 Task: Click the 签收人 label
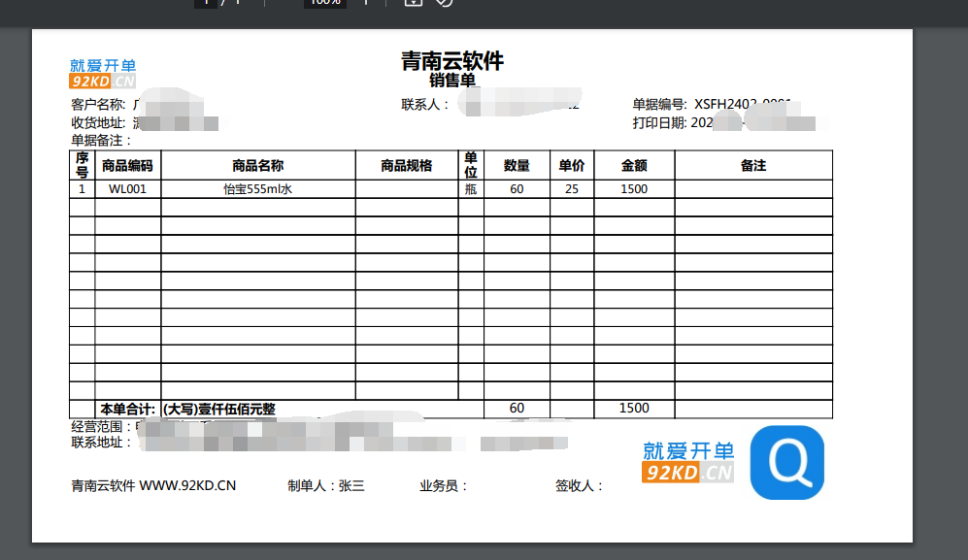click(x=579, y=486)
